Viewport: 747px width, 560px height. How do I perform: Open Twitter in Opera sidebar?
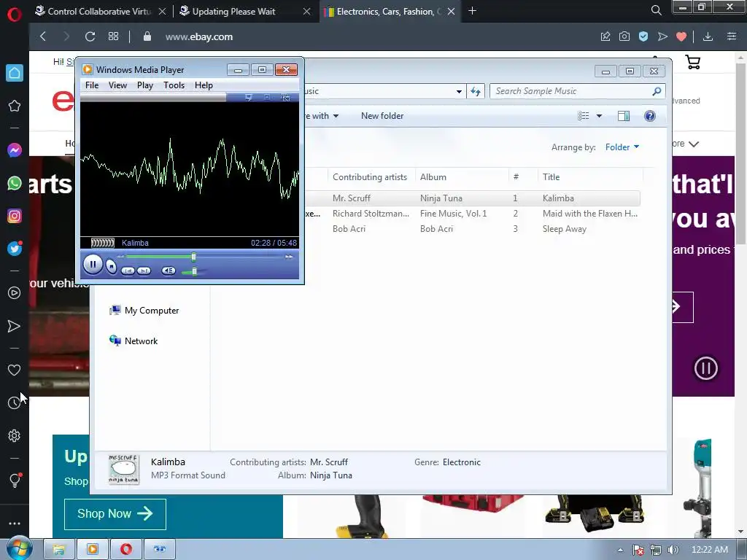tap(15, 248)
